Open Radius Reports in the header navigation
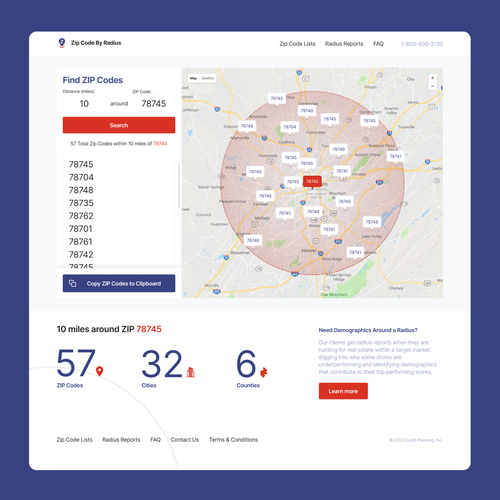500x500 pixels. point(344,44)
